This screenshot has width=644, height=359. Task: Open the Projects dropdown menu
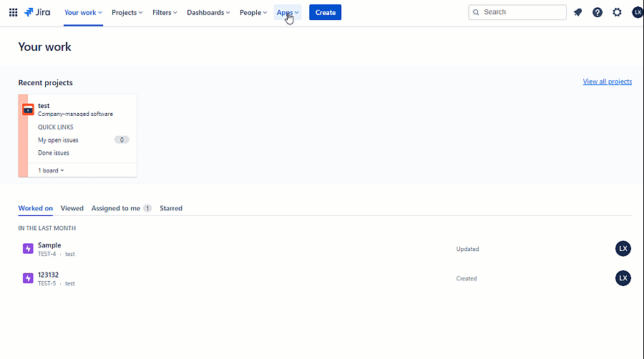pos(127,12)
